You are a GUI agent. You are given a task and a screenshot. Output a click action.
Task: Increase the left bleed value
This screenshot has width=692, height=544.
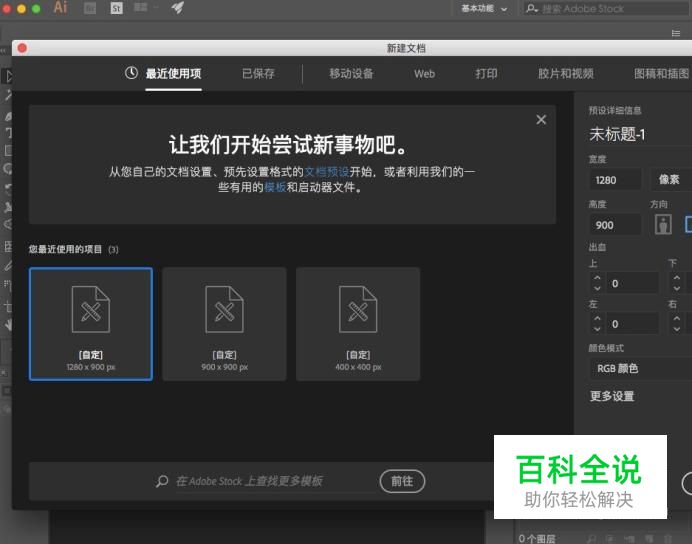[x=597, y=319]
